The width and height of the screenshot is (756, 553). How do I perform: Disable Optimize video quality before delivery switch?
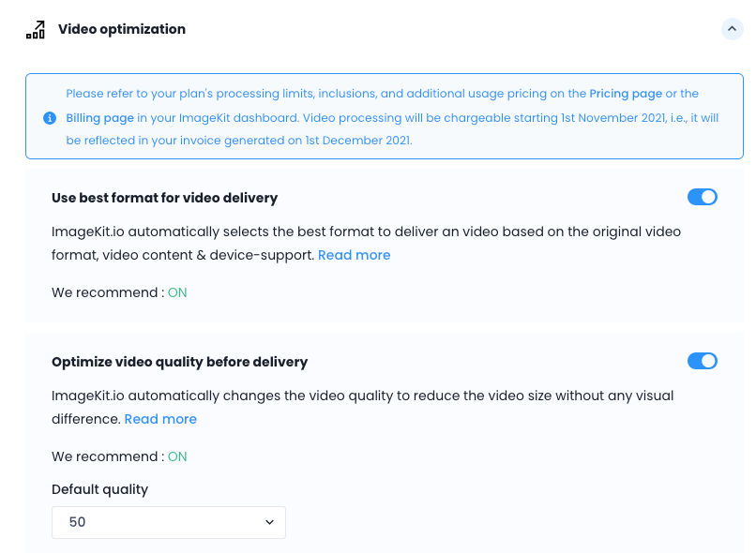click(702, 361)
